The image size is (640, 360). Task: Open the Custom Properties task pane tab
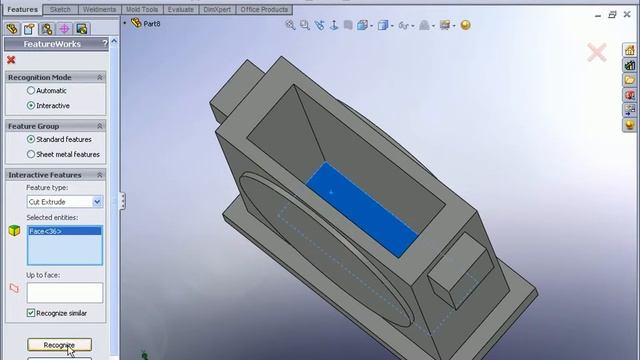pyautogui.click(x=629, y=110)
